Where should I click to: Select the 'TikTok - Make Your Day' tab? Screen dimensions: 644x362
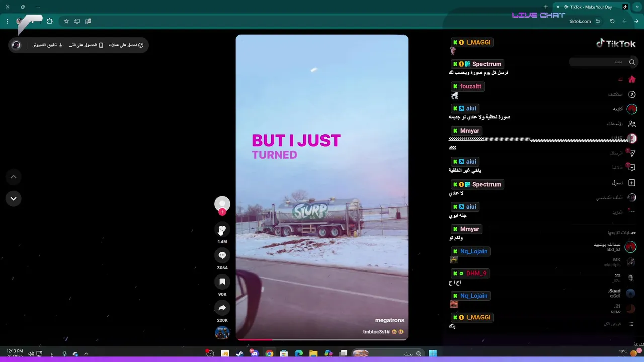coord(591,7)
